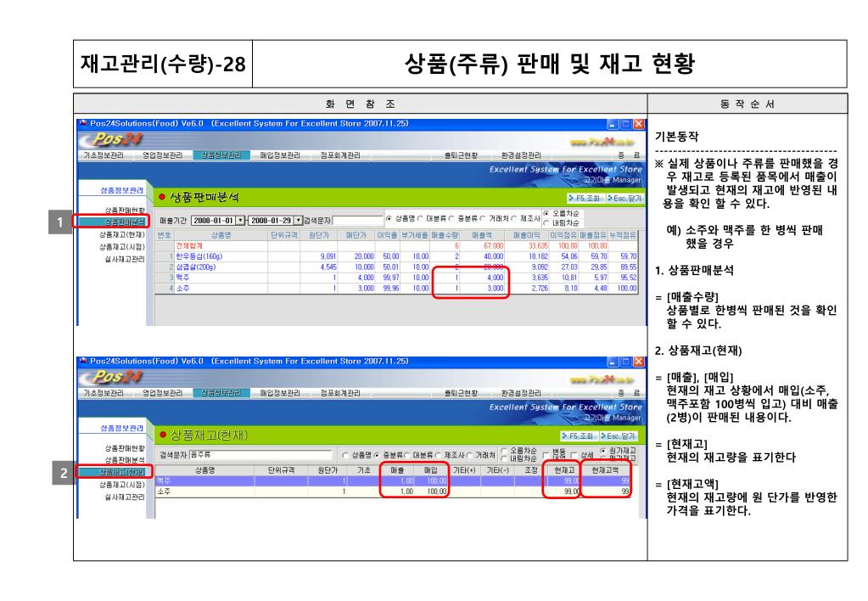Select 상품명 radio in 상품재고(현재) screen
This screenshot has width=868, height=601.
click(x=346, y=455)
